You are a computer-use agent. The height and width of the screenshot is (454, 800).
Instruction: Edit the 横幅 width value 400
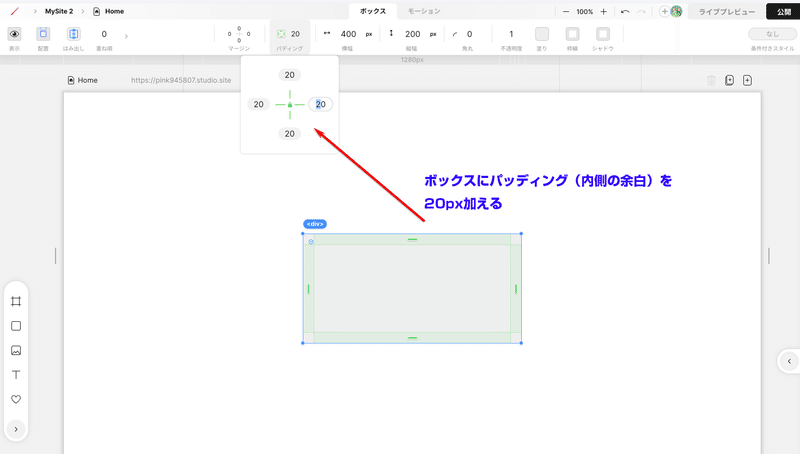(x=348, y=34)
